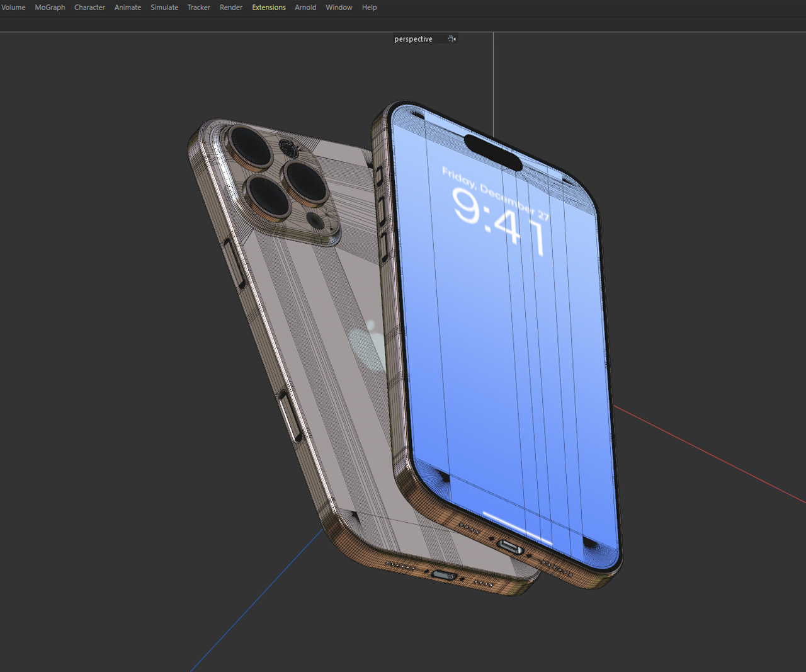Open the Help menu
The height and width of the screenshot is (672, 806).
point(369,7)
